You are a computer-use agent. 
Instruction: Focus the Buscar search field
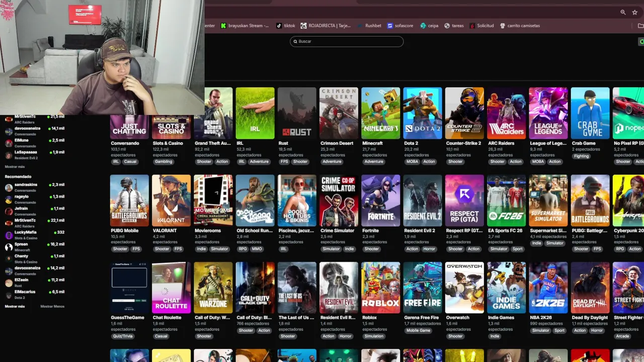[x=347, y=41]
